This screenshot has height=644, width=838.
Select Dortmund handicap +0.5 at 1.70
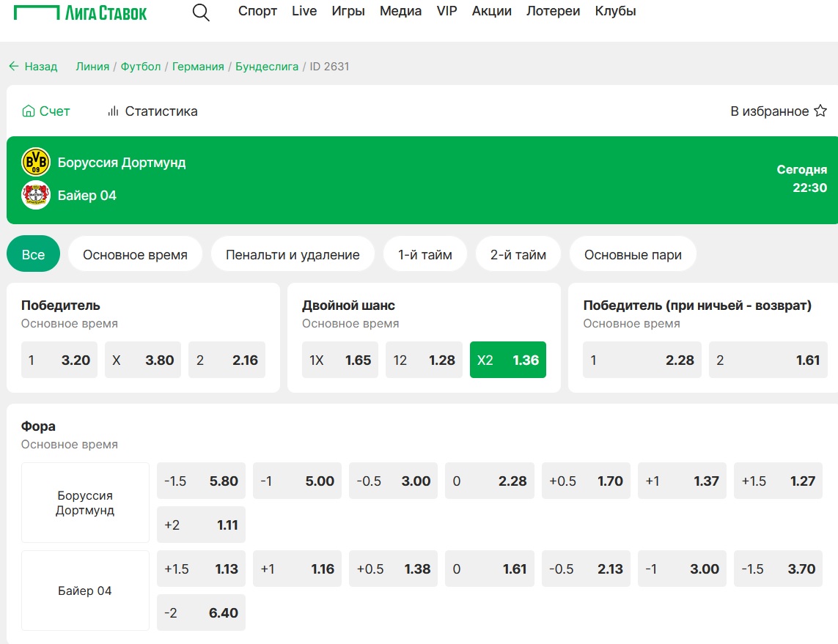[x=586, y=481]
